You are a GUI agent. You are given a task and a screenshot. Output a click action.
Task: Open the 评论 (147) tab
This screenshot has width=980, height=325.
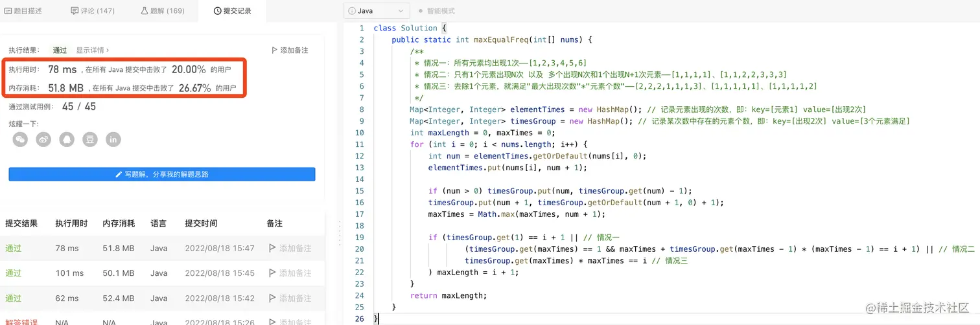tap(93, 11)
